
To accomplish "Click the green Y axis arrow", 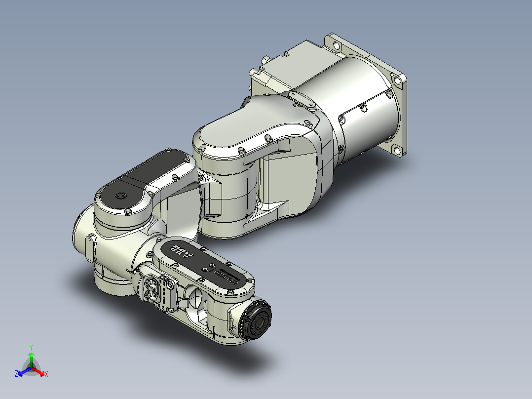I will tap(31, 355).
